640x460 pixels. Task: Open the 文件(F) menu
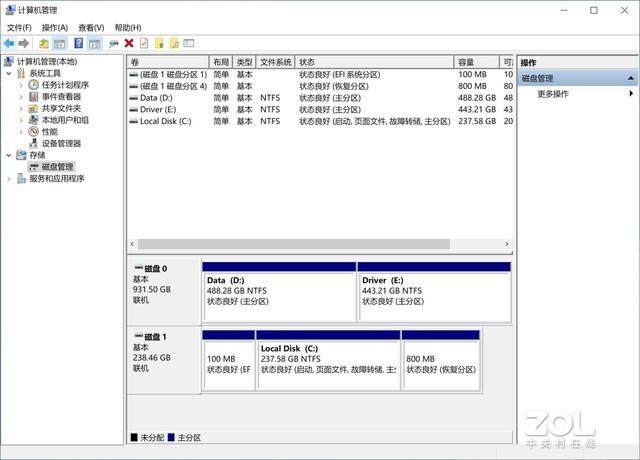pyautogui.click(x=19, y=28)
